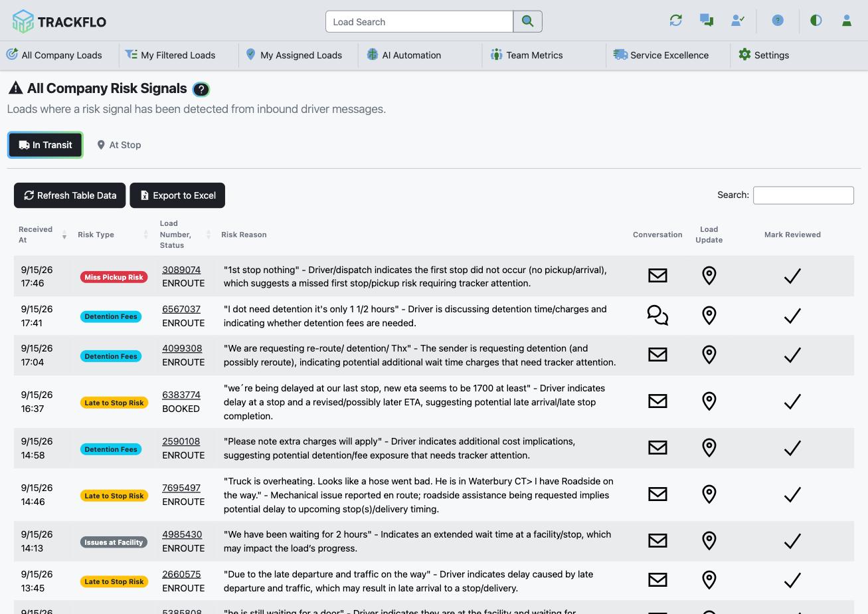Click the user-check icon in header
Viewport: 868px width, 614px height.
pos(737,21)
